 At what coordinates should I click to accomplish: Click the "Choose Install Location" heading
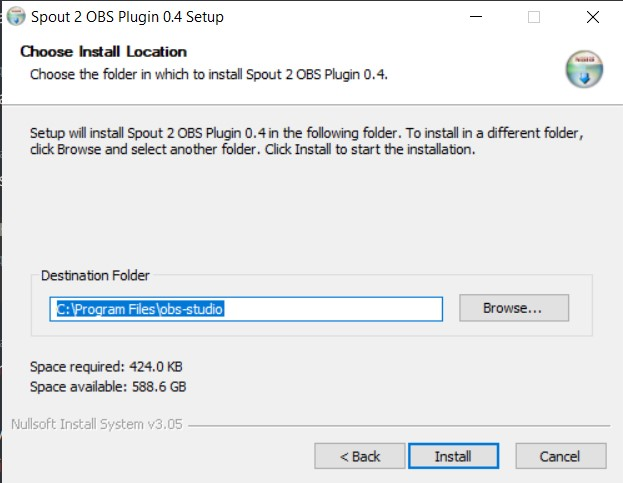[x=104, y=52]
